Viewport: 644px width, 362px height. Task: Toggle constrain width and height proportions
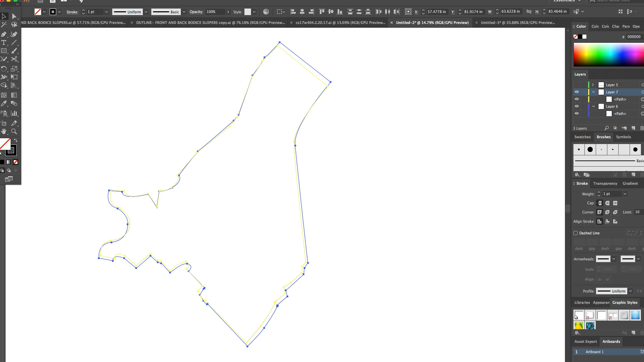529,12
